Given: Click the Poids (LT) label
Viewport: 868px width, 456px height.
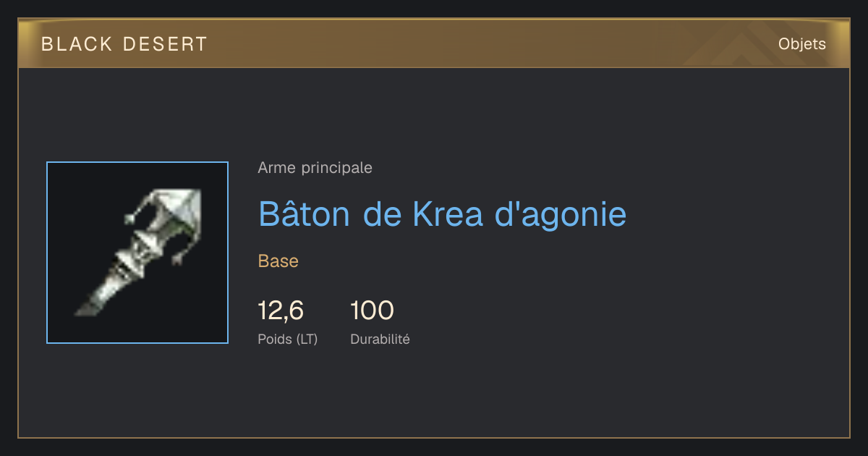Looking at the screenshot, I should tap(287, 339).
